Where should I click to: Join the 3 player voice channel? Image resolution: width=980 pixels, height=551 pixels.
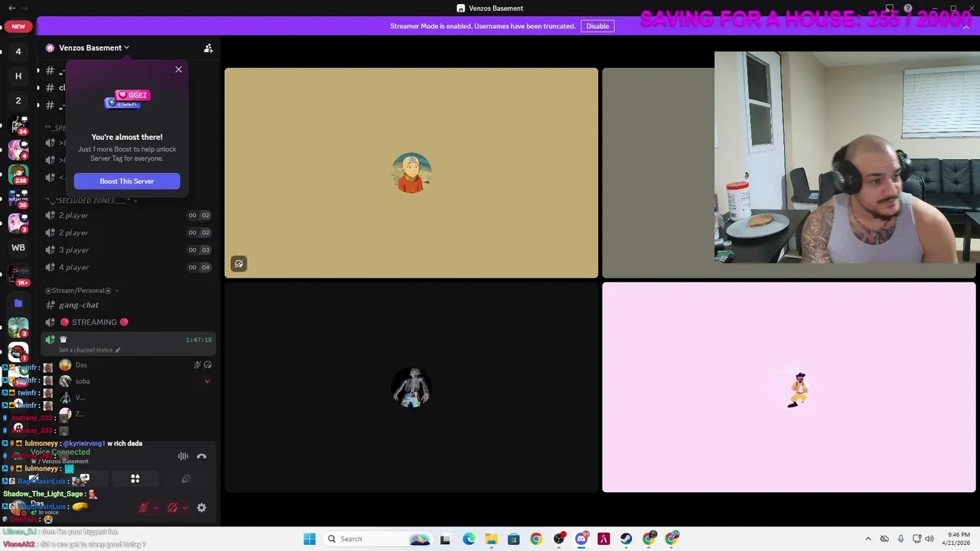128,249
